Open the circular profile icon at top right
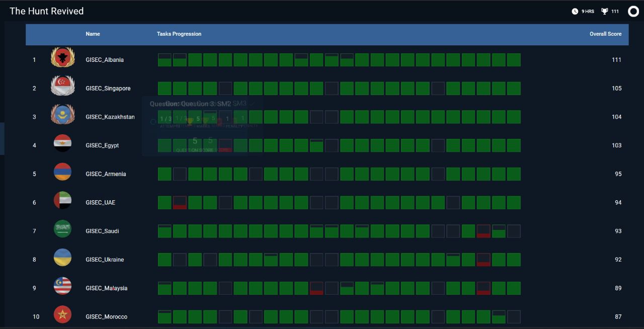Screen dimensions: 644x329 tap(633, 11)
